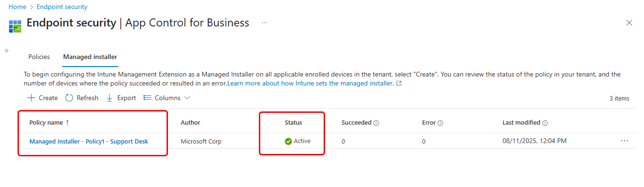The width and height of the screenshot is (644, 187).
Task: Click the Create plus icon
Action: pyautogui.click(x=31, y=98)
